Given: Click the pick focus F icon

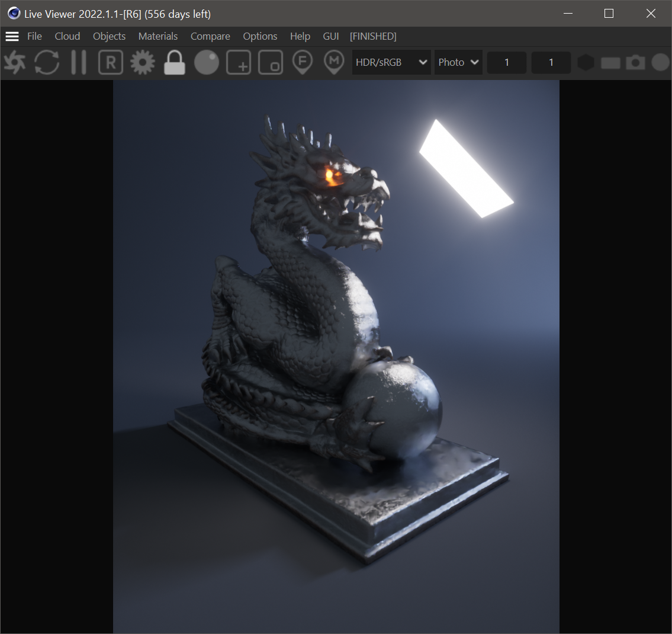Looking at the screenshot, I should tap(303, 62).
